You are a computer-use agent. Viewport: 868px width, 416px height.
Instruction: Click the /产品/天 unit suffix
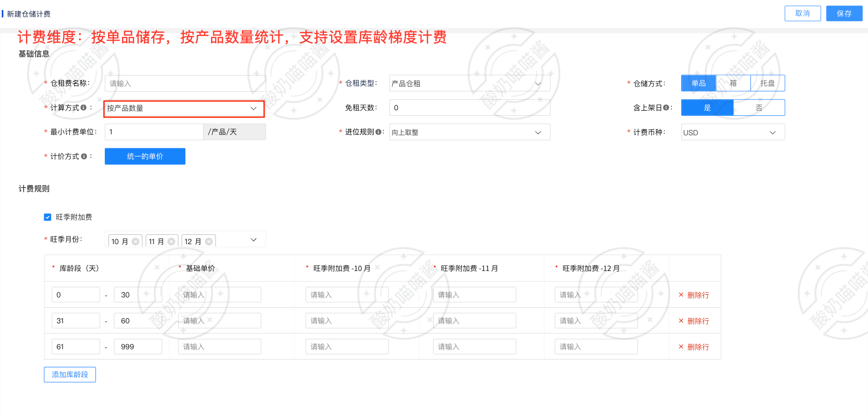coord(235,132)
